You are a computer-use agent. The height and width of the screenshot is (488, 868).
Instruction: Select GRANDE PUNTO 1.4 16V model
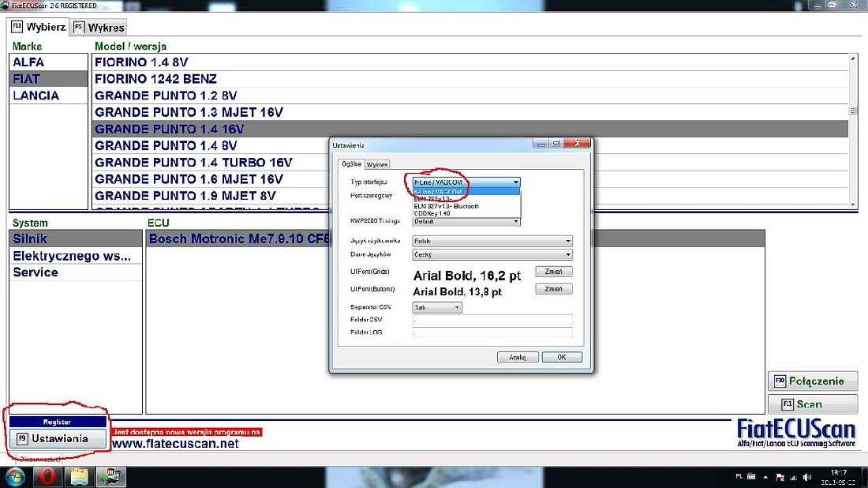pos(470,129)
